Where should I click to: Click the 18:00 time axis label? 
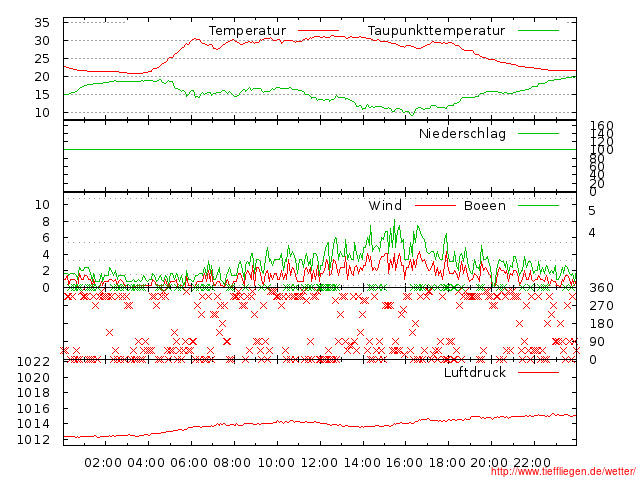447,463
